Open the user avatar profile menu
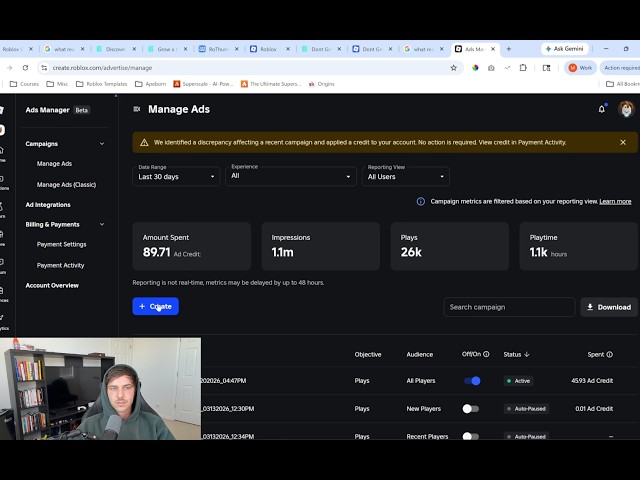Screen dimensions: 640x480 pyautogui.click(x=626, y=109)
